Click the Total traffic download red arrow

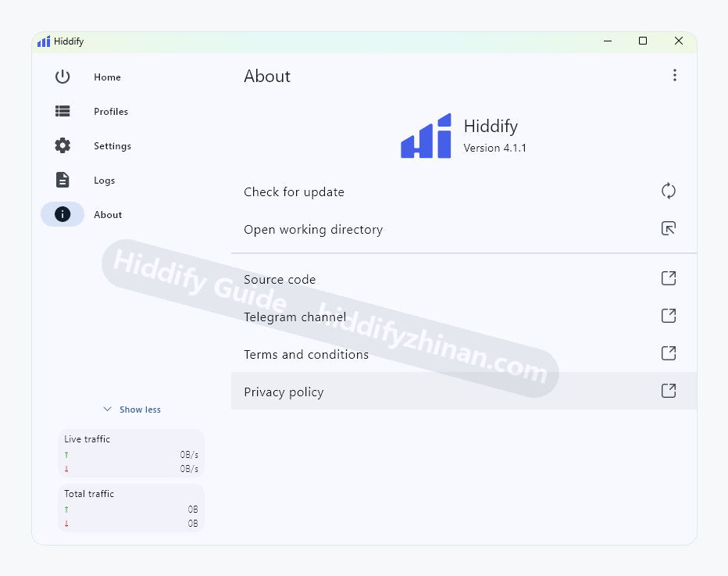(66, 524)
